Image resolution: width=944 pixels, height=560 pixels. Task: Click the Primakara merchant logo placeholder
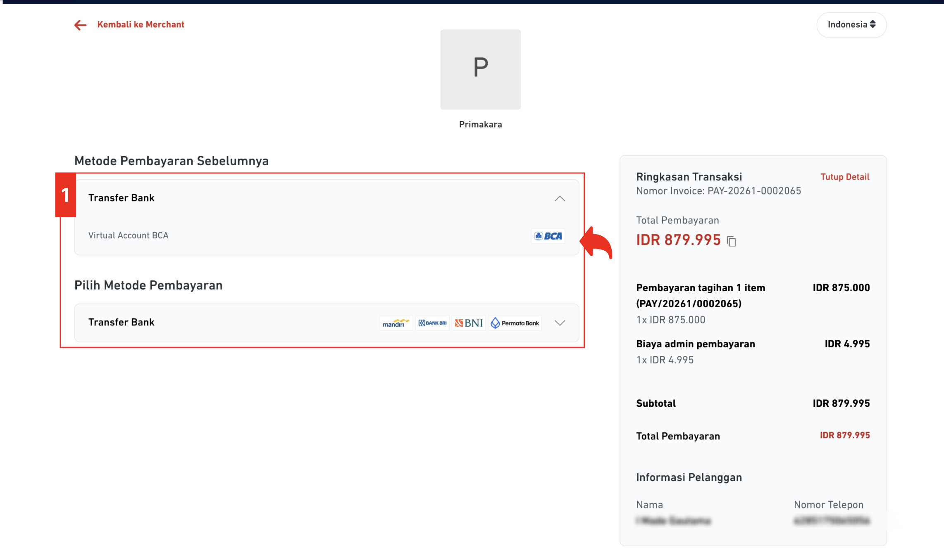tap(480, 69)
